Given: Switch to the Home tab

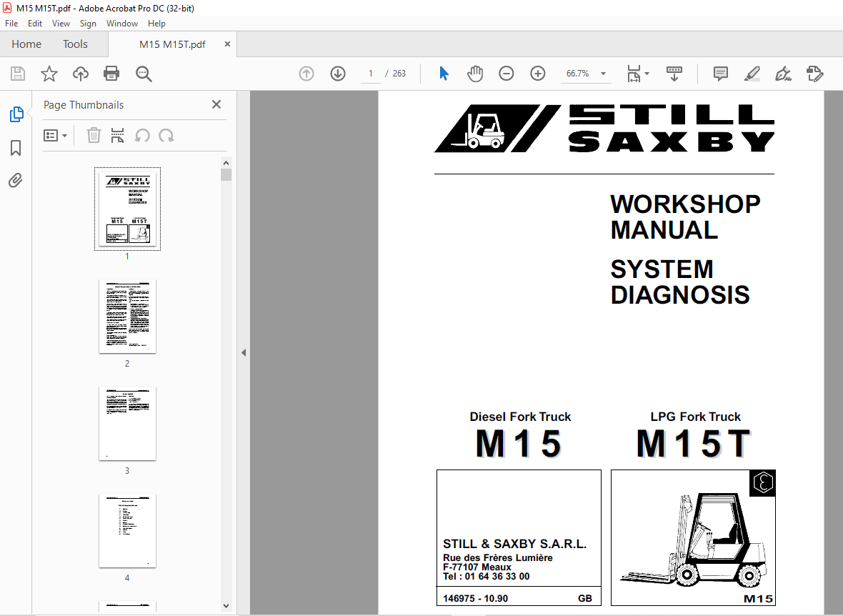Looking at the screenshot, I should point(26,44).
